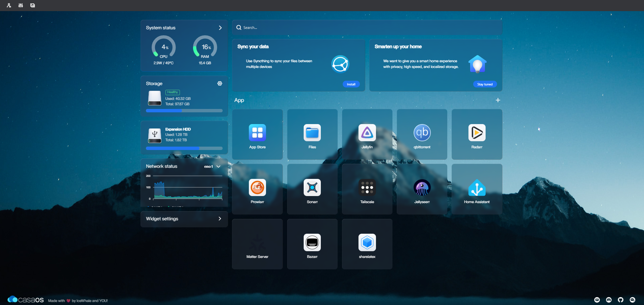Open the account profile icon in top bar
The height and width of the screenshot is (305, 644).
tap(9, 5)
